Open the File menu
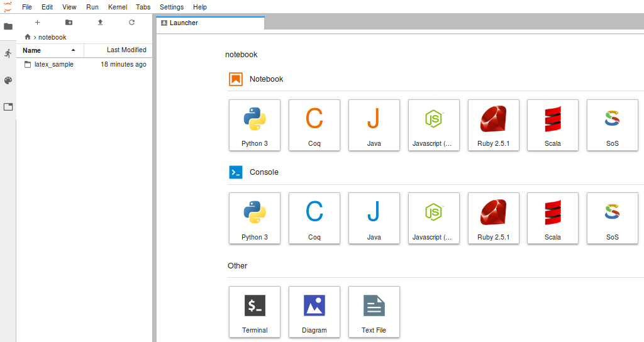 [x=27, y=7]
